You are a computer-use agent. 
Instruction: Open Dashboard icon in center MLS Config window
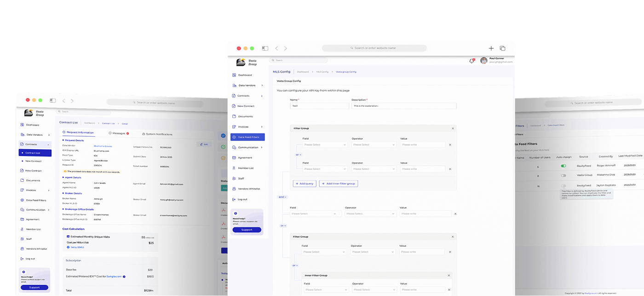(x=234, y=75)
